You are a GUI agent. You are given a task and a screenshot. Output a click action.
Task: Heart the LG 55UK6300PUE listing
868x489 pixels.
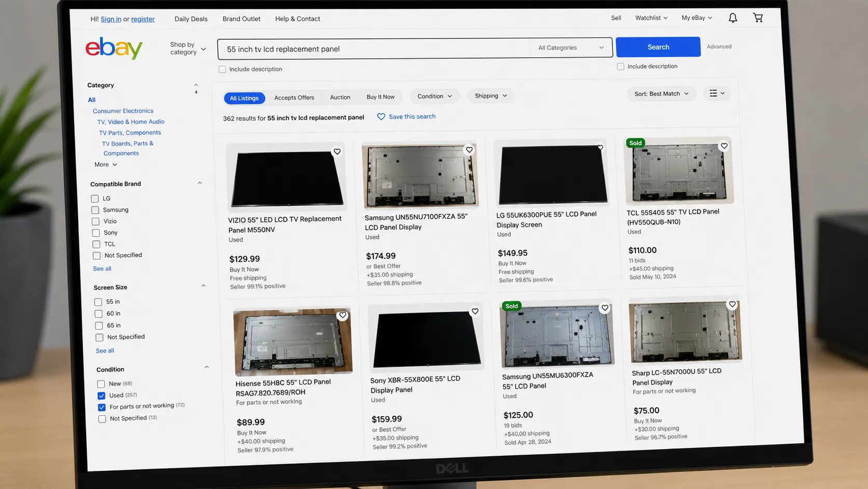tap(600, 148)
